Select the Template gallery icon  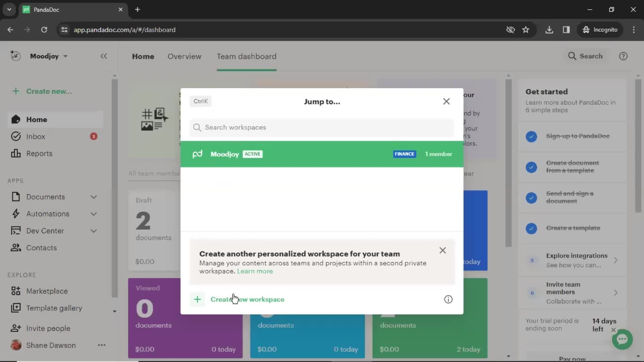click(x=16, y=308)
